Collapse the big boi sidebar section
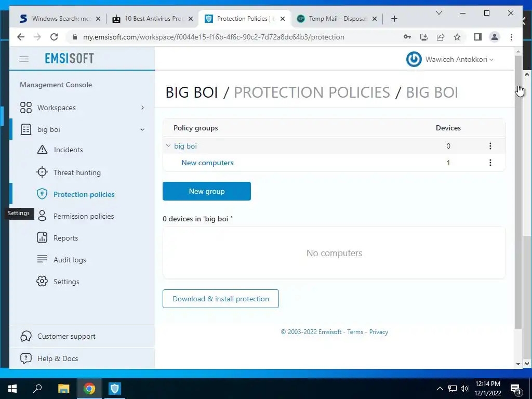 coord(142,129)
